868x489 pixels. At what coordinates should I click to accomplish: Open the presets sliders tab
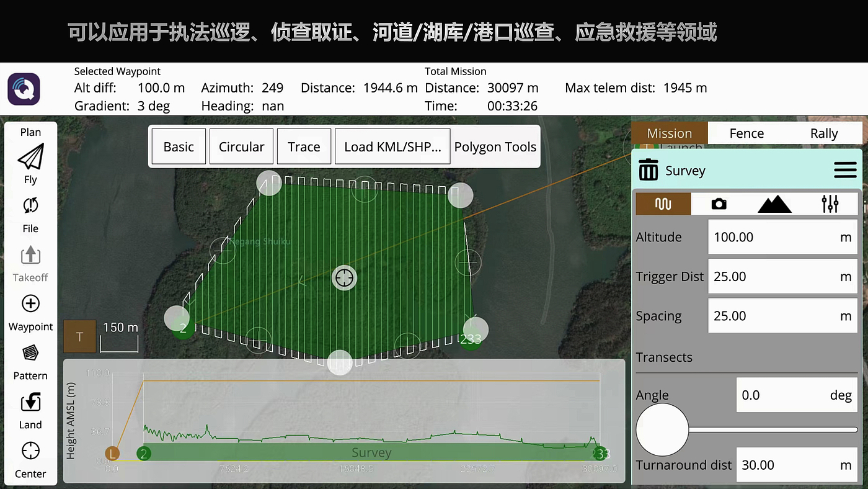[830, 204]
